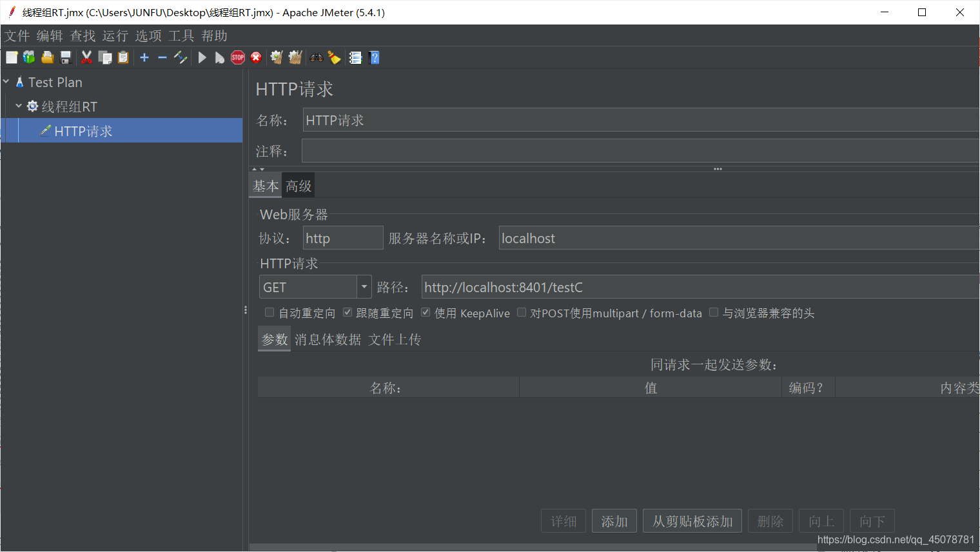Start test with no pauses icon
The width and height of the screenshot is (980, 552).
(220, 57)
